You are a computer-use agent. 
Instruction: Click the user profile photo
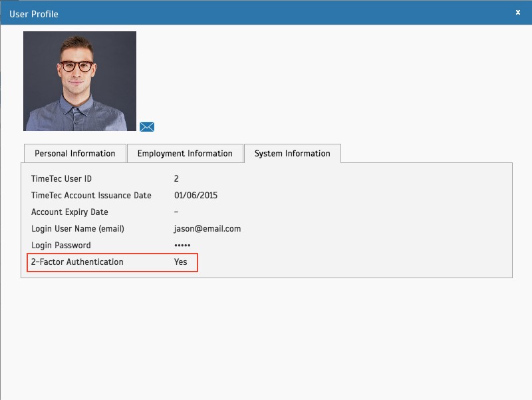pos(80,81)
